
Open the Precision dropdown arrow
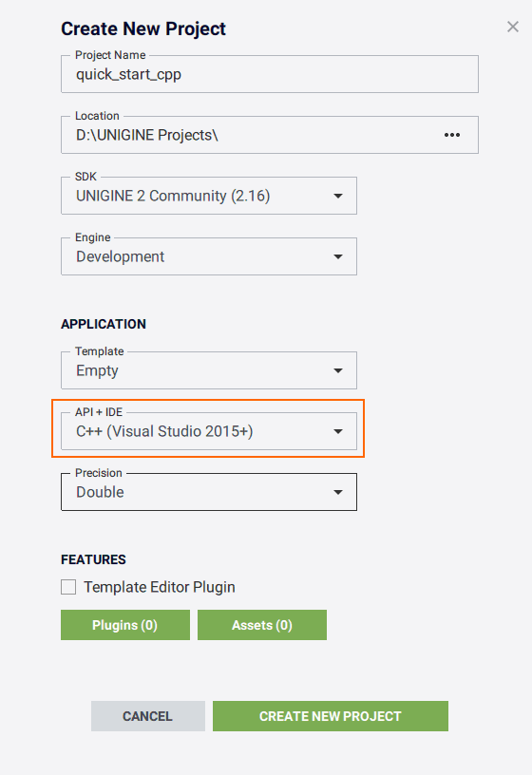[x=338, y=492]
